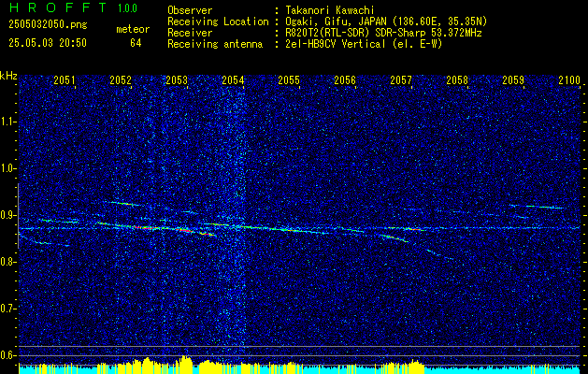Click the meteor label
Image resolution: width=588 pixels, height=374 pixels.
[133, 29]
